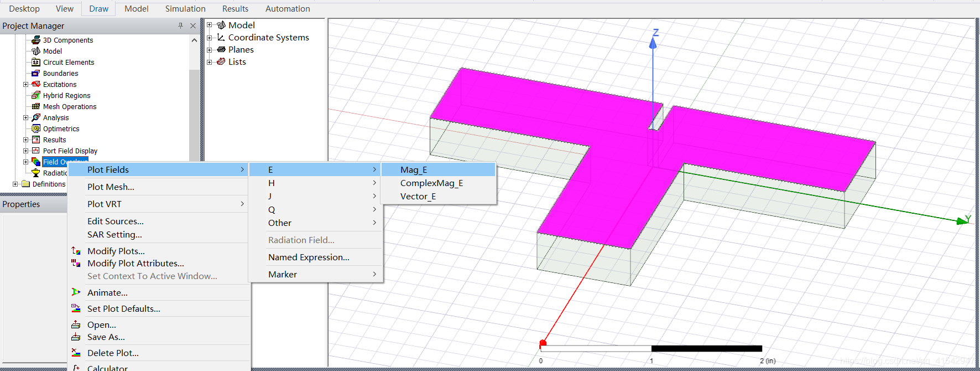Image resolution: width=980 pixels, height=371 pixels.
Task: Click the 3D Components icon
Action: [36, 40]
